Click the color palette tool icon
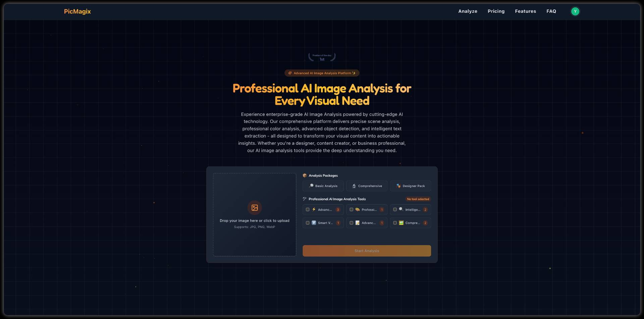The width and height of the screenshot is (644, 319). point(358,210)
